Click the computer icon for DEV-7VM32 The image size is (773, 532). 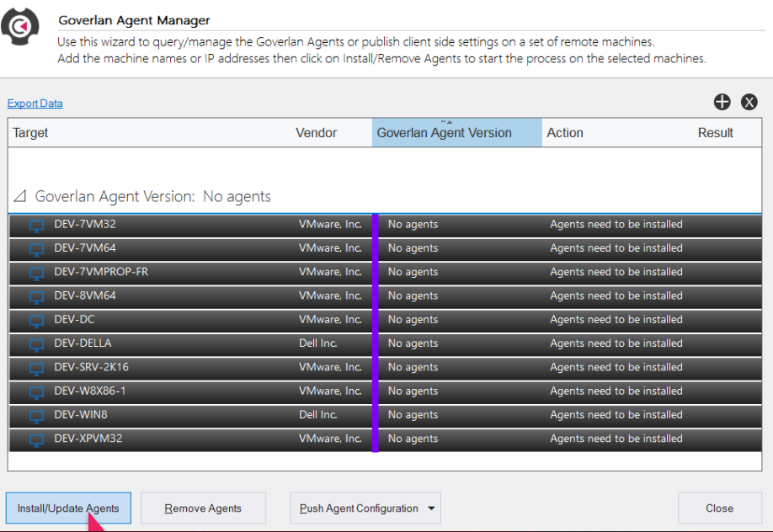coord(36,226)
